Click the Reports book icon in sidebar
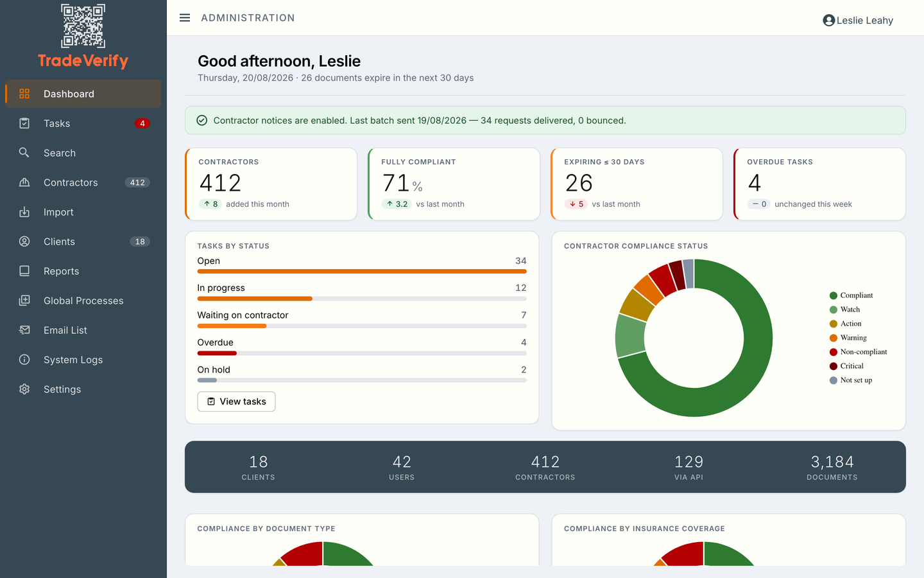Screen dimensions: 924x578 (24, 271)
